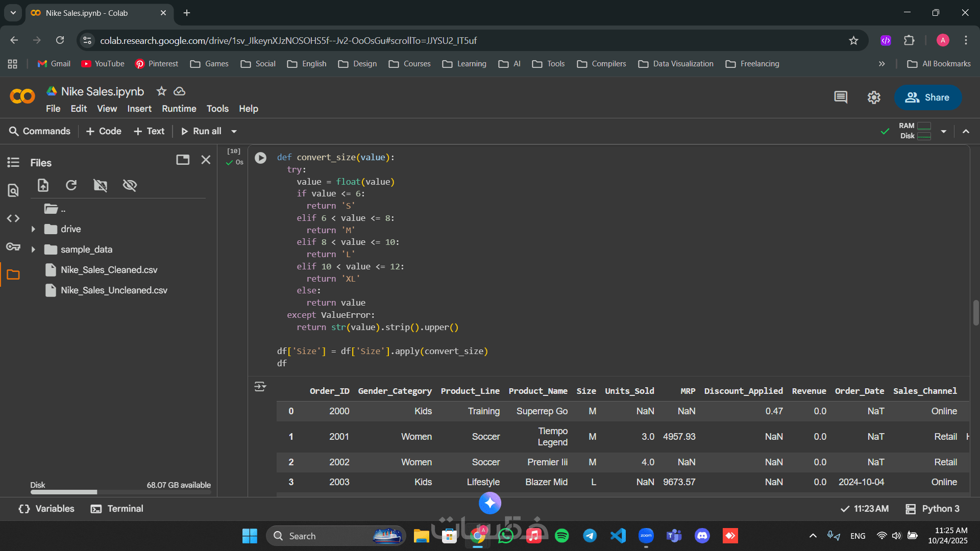
Task: Click the mount Google Drive icon
Action: click(101, 185)
